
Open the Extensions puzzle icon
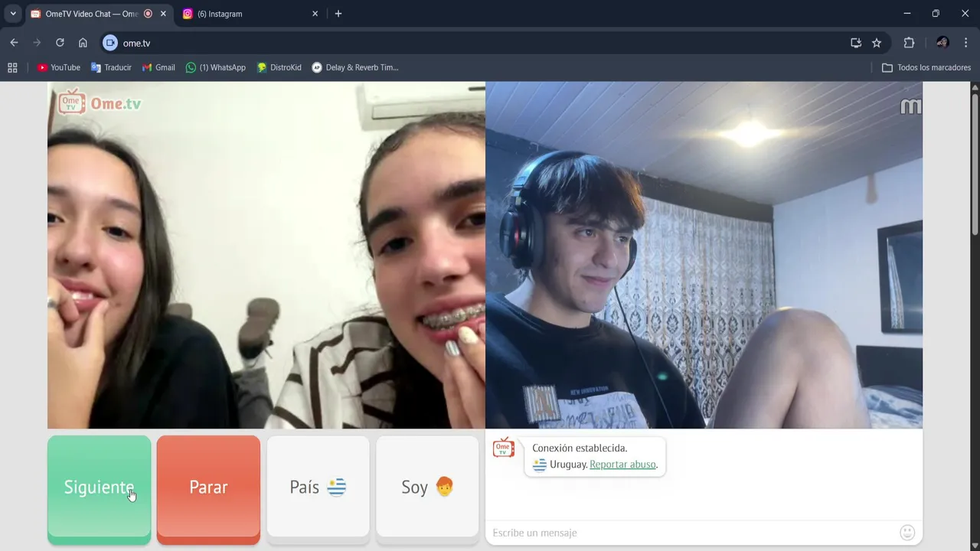(910, 43)
